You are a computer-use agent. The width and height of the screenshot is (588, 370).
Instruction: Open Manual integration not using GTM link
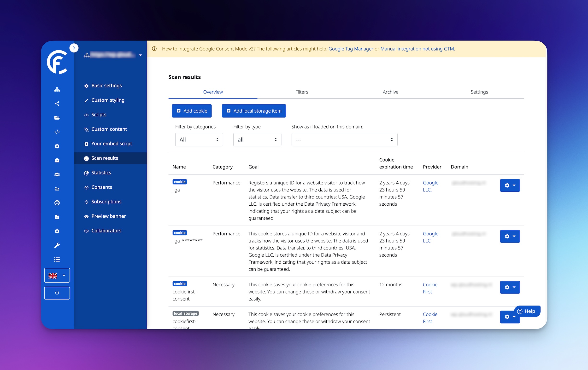point(417,49)
